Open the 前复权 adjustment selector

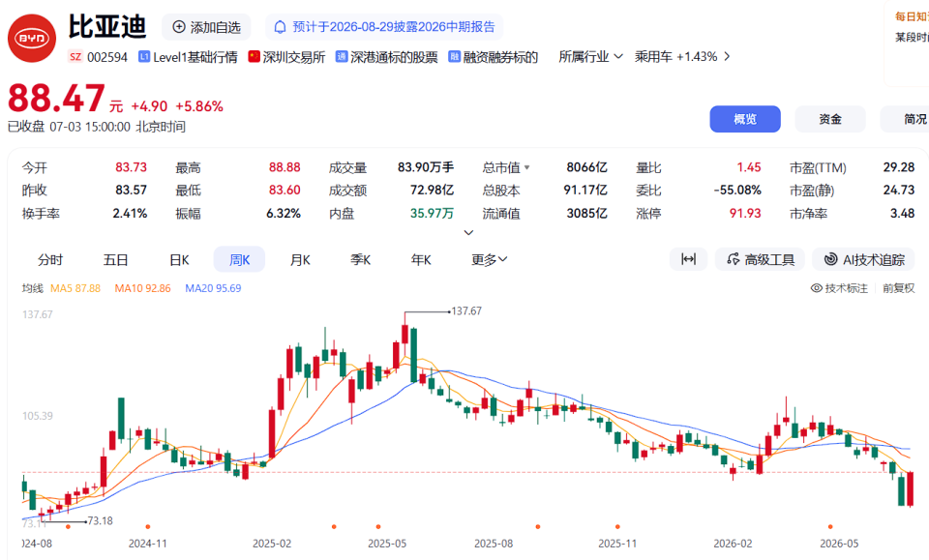(x=898, y=288)
